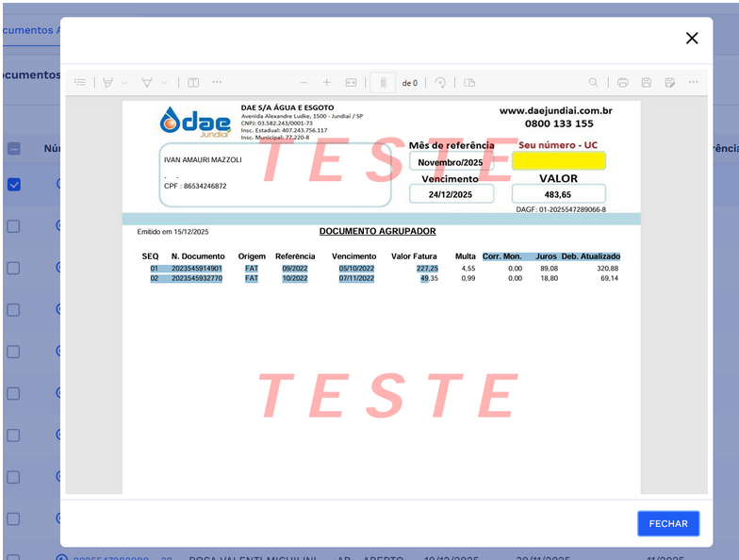Click the 483,65 VALOR amount
The width and height of the screenshot is (739, 560).
[558, 194]
